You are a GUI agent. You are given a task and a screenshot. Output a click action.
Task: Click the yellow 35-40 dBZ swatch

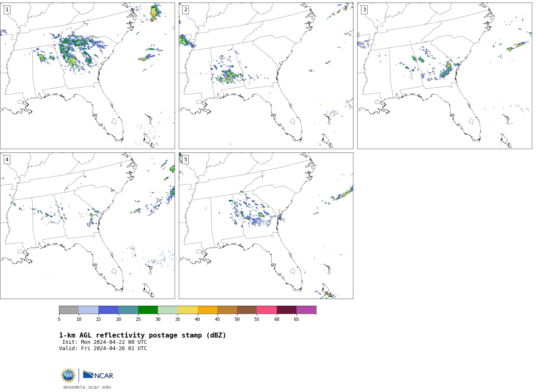tap(188, 310)
